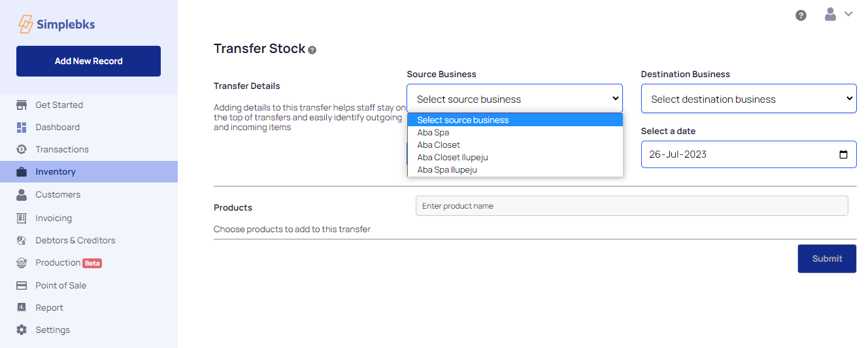Collapse the Source Business dropdown

[x=514, y=99]
